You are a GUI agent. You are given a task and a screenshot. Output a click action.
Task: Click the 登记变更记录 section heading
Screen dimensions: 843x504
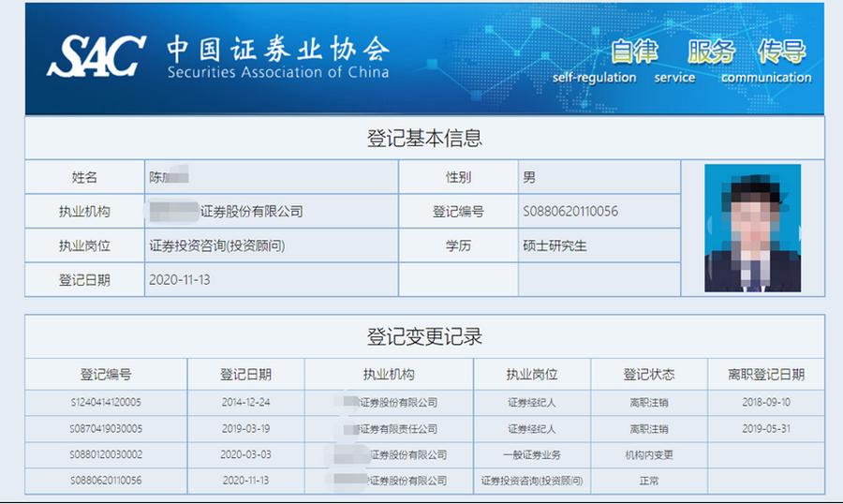[423, 336]
